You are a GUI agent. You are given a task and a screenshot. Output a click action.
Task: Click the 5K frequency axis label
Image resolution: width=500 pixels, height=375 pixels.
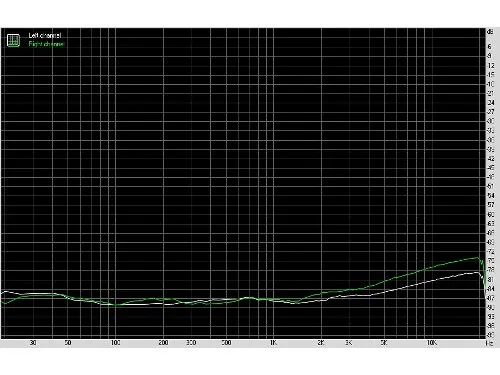[384, 343]
